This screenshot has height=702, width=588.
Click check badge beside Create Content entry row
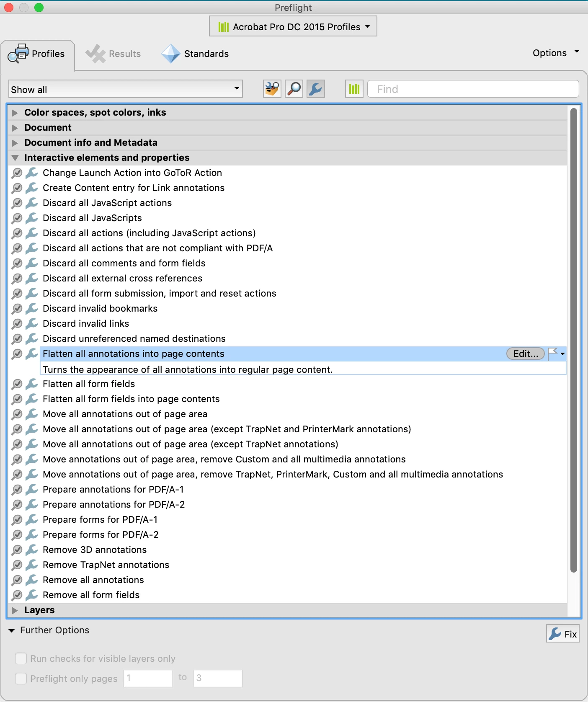pyautogui.click(x=17, y=188)
